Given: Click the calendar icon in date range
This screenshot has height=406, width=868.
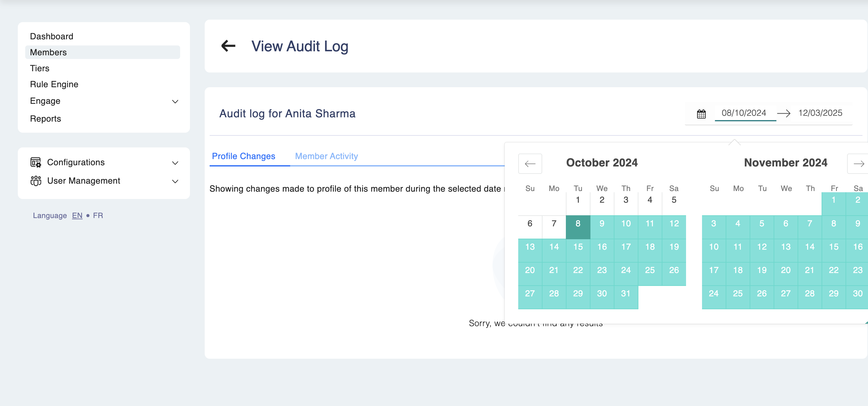Looking at the screenshot, I should point(701,114).
